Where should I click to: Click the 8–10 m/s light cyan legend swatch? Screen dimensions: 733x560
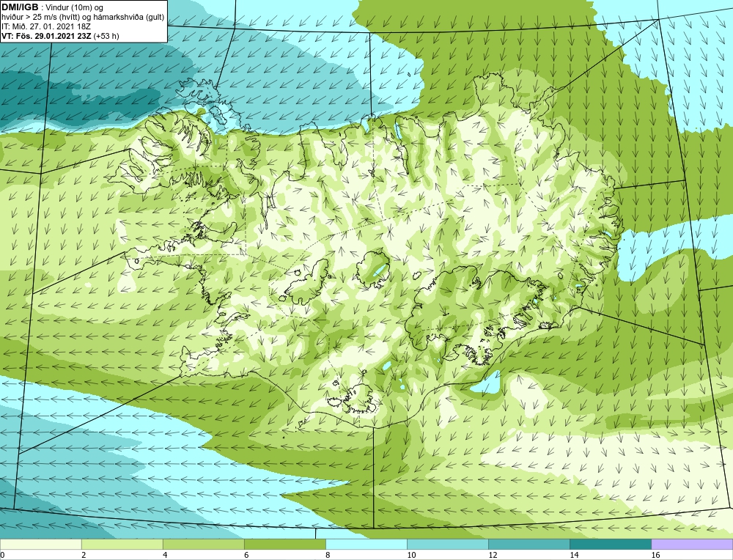click(x=366, y=544)
